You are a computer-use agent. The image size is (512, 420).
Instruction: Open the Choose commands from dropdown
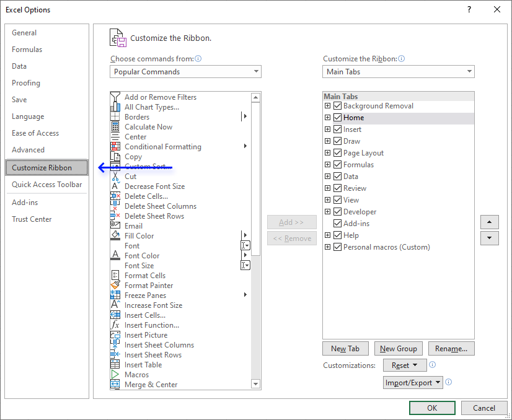coord(185,71)
